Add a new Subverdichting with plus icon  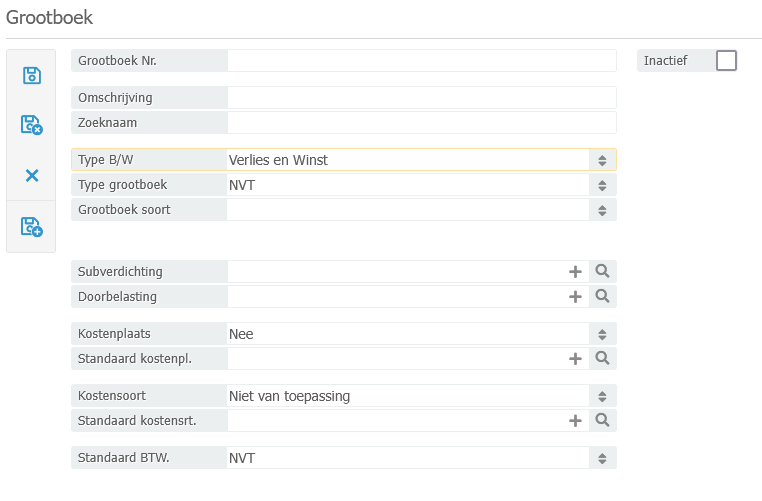(x=575, y=271)
